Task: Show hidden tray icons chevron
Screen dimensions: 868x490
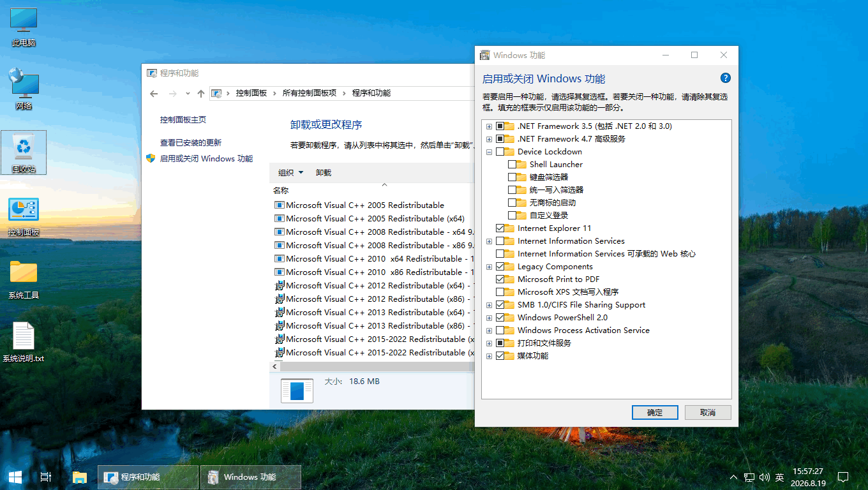Action: point(733,477)
